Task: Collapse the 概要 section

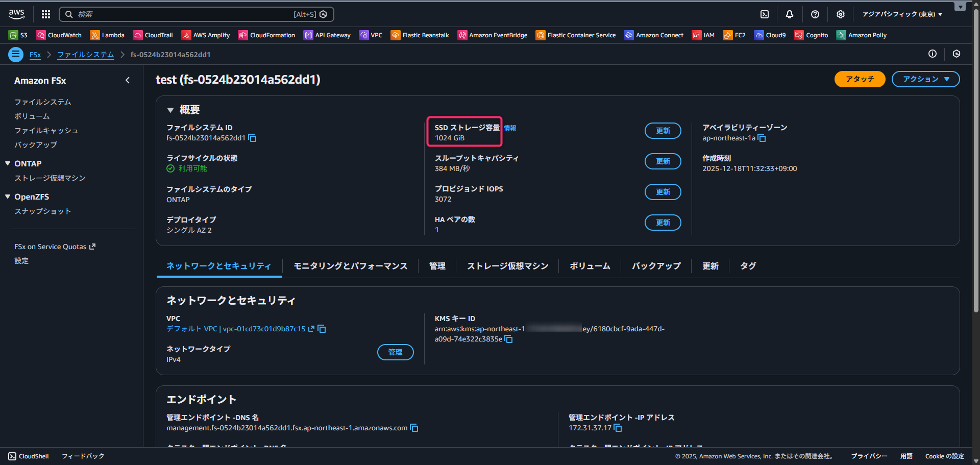Action: [x=170, y=110]
